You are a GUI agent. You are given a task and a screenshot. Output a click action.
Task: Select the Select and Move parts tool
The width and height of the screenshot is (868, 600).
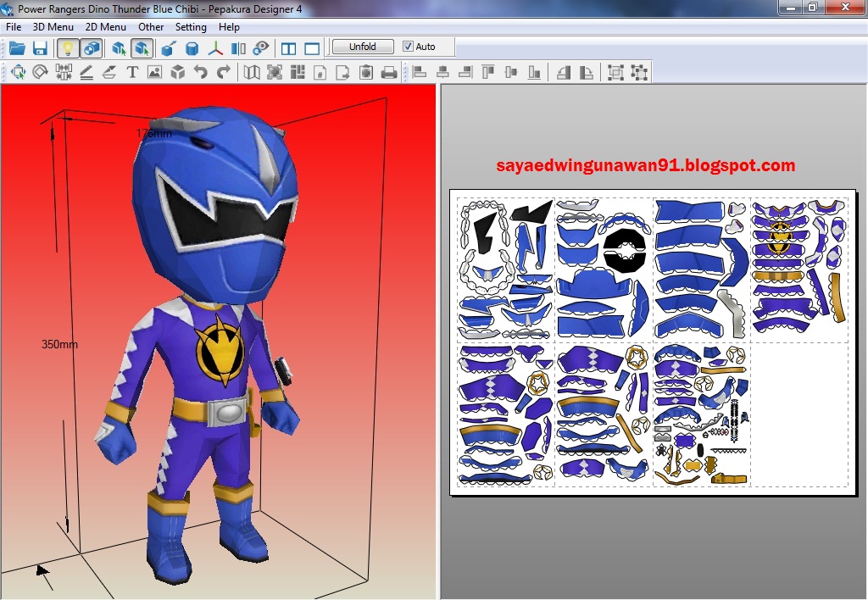point(17,72)
